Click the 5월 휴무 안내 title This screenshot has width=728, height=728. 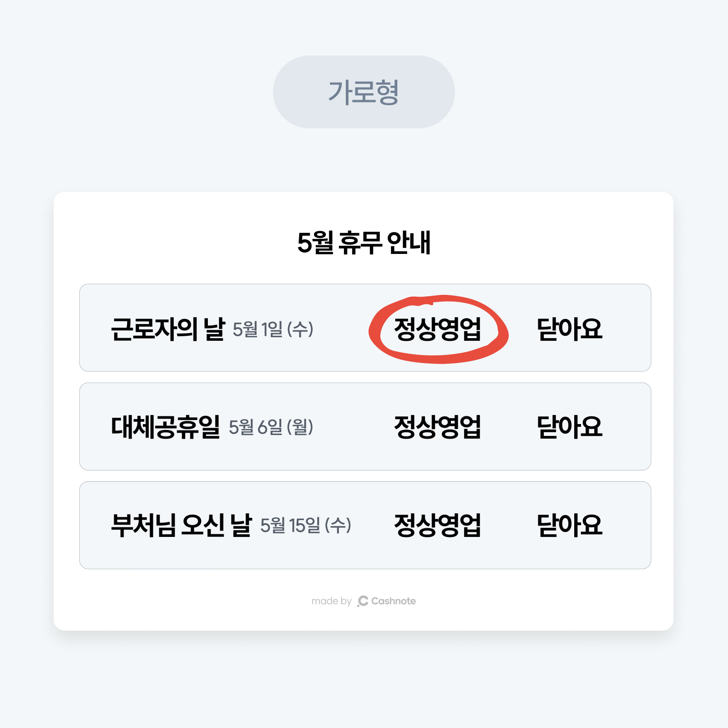tap(364, 243)
